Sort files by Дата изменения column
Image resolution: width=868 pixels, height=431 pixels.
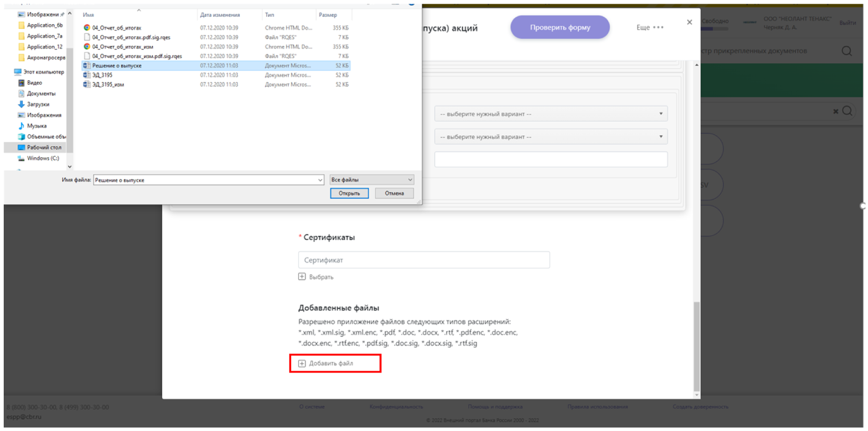[x=220, y=15]
